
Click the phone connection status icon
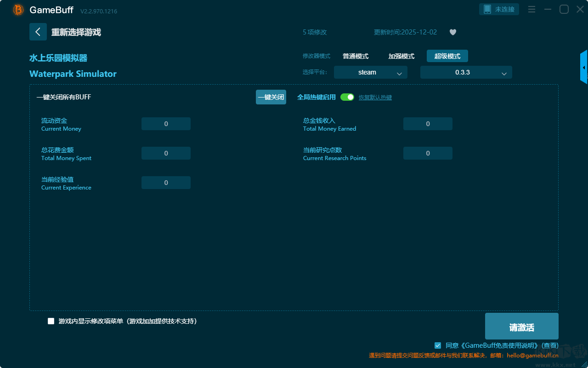coord(488,9)
